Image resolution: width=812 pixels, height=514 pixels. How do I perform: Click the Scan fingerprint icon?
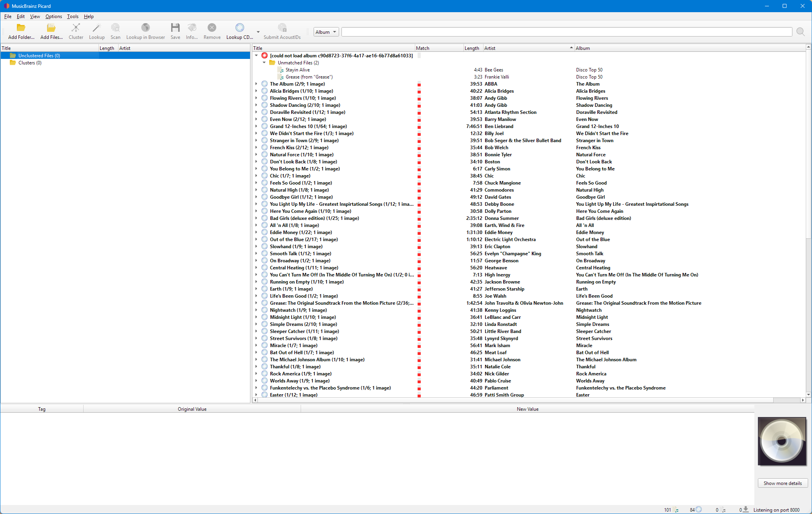click(115, 28)
